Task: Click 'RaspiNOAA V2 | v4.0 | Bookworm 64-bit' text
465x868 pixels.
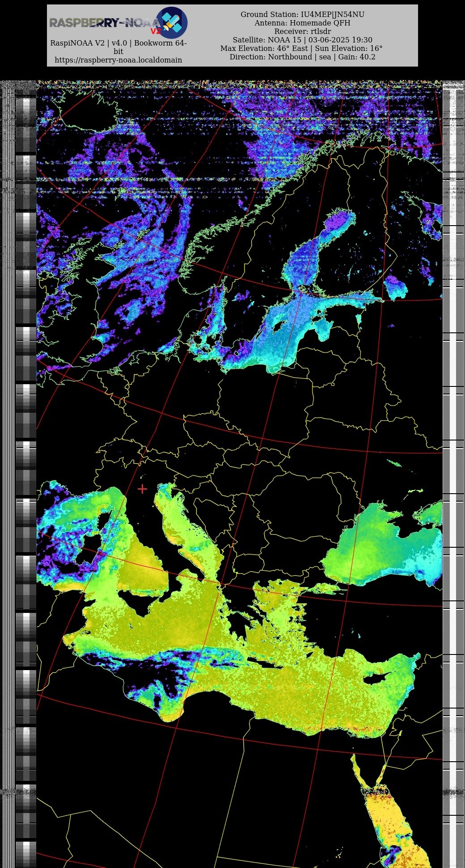Action: [118, 47]
